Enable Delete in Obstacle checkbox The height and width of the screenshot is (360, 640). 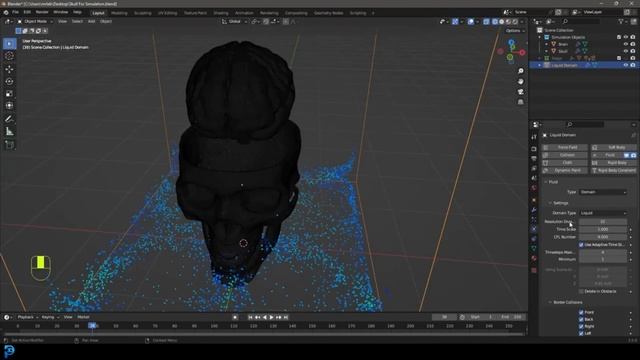point(581,291)
